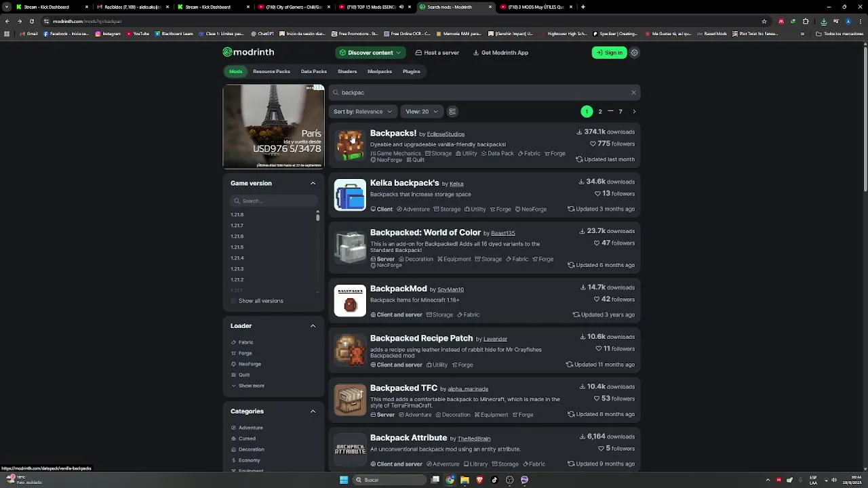Filter by Cursed category
868x488 pixels.
click(243, 439)
